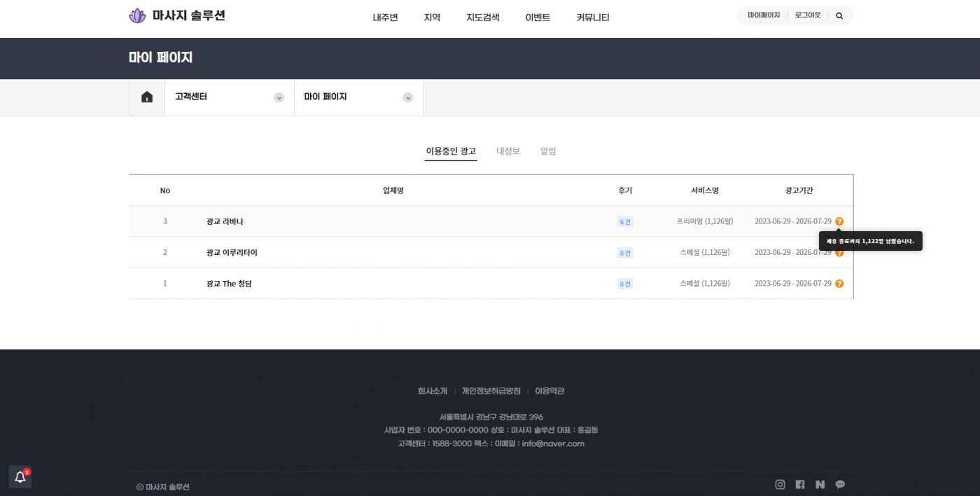Open the 이벤트 menu item
The image size is (980, 496).
[538, 18]
